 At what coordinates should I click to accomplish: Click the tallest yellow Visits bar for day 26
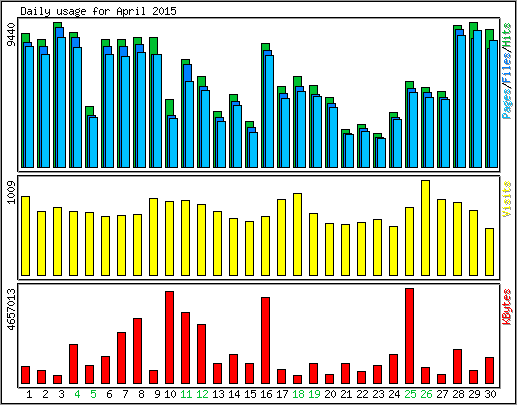tap(425, 228)
